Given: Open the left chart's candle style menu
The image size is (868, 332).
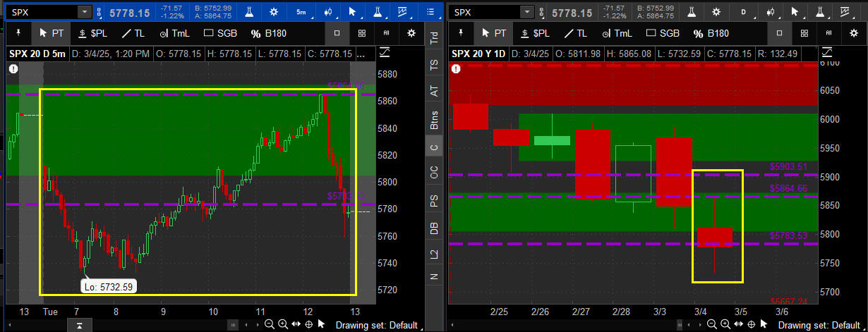Looking at the screenshot, I should (327, 12).
